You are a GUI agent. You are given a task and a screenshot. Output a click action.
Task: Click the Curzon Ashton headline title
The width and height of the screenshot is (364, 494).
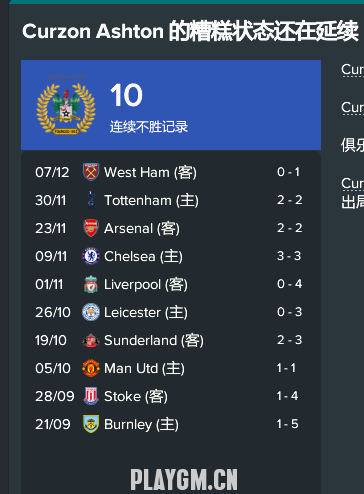(190, 32)
